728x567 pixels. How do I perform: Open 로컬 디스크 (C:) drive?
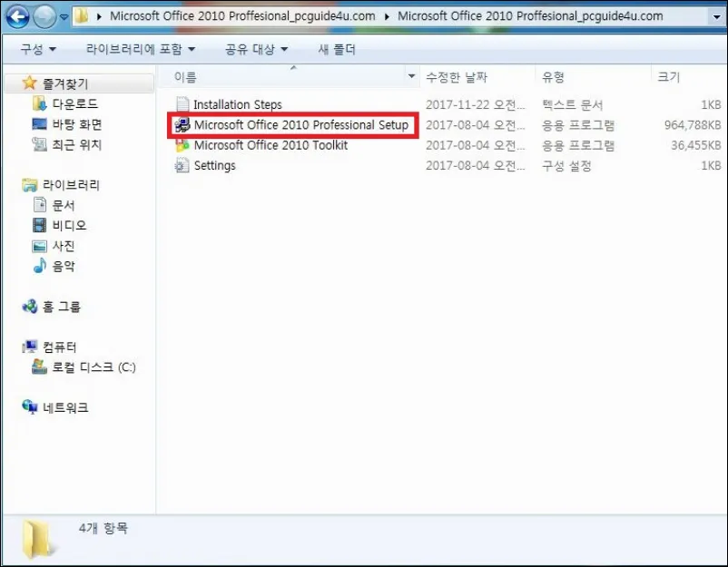93,367
